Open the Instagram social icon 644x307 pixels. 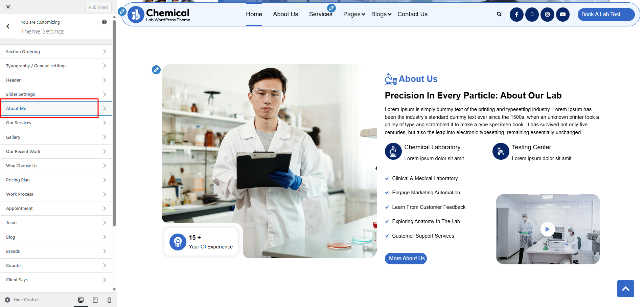547,14
